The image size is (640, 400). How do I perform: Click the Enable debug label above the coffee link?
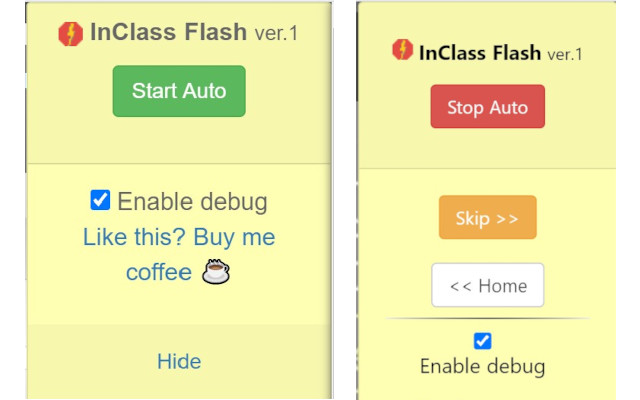[192, 202]
